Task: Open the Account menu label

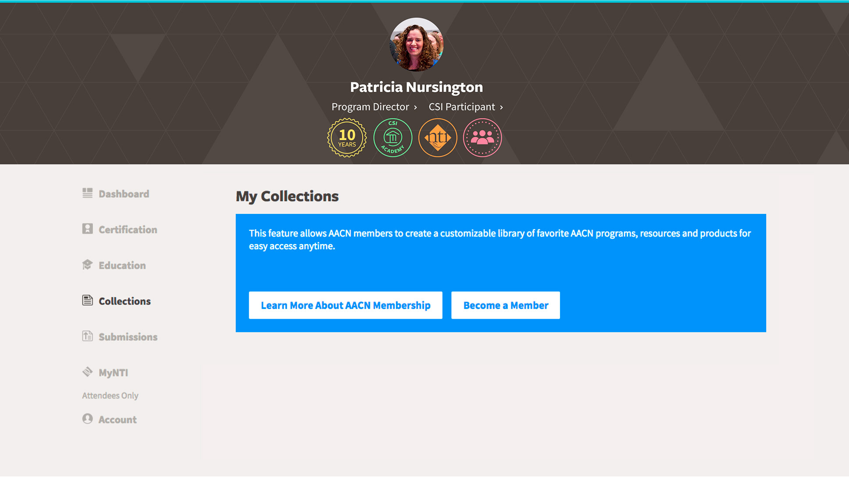Action: coord(118,420)
